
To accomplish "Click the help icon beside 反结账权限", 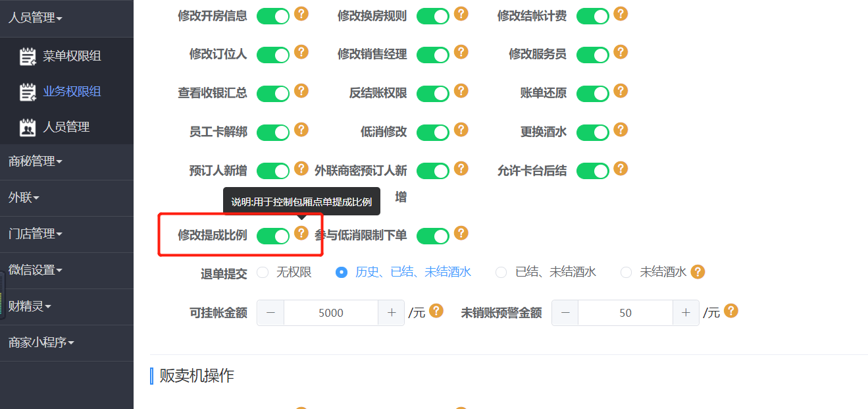I will [x=461, y=91].
